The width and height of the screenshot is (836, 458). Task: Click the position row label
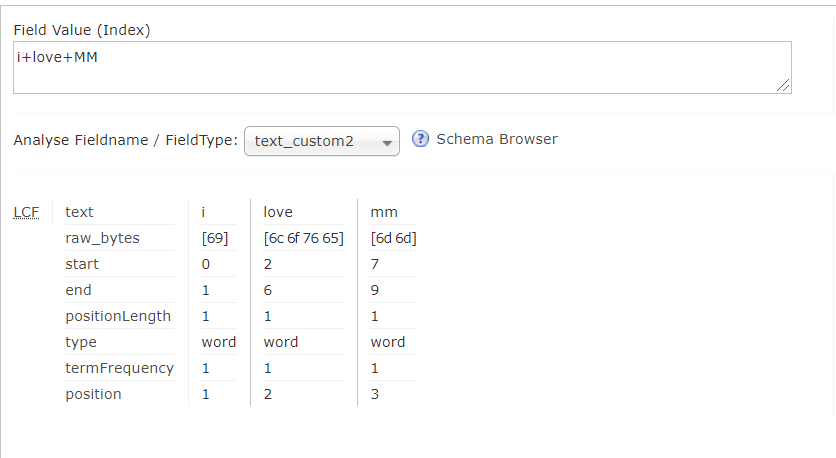pos(93,394)
